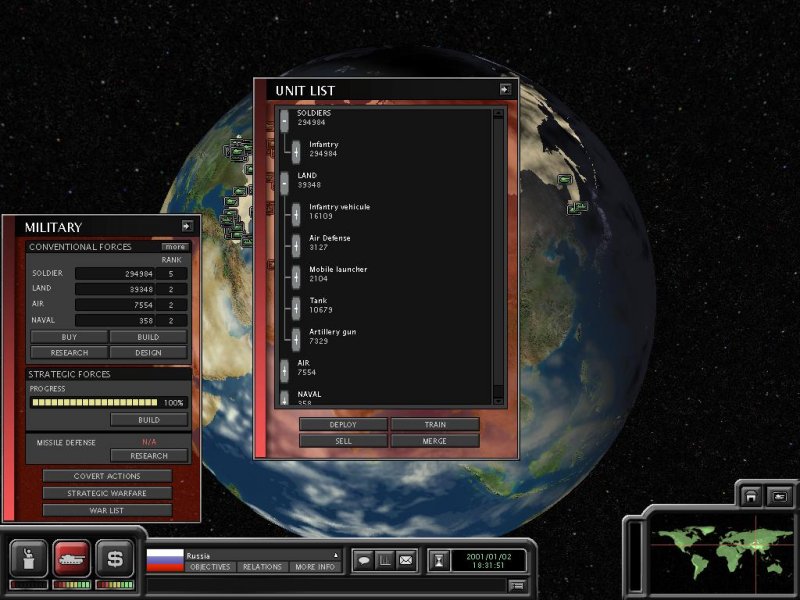Click unit view icon above minimap

(x=779, y=496)
